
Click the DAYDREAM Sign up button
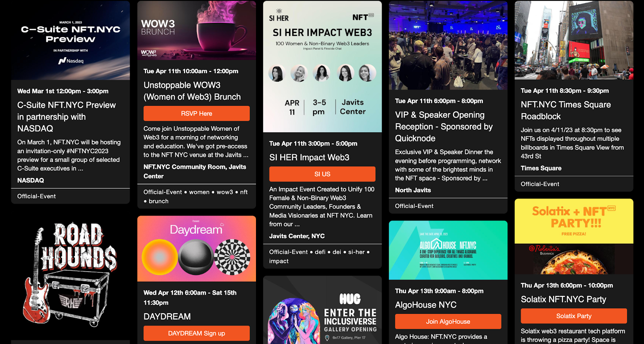196,333
